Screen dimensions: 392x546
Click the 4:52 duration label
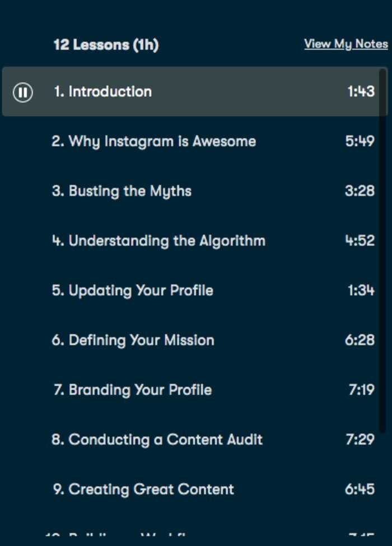tap(360, 241)
